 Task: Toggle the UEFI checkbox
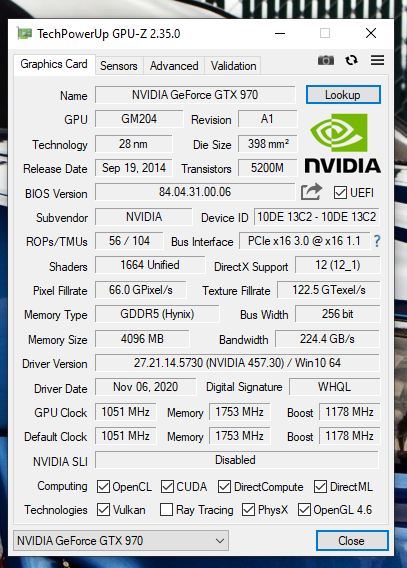click(x=340, y=192)
